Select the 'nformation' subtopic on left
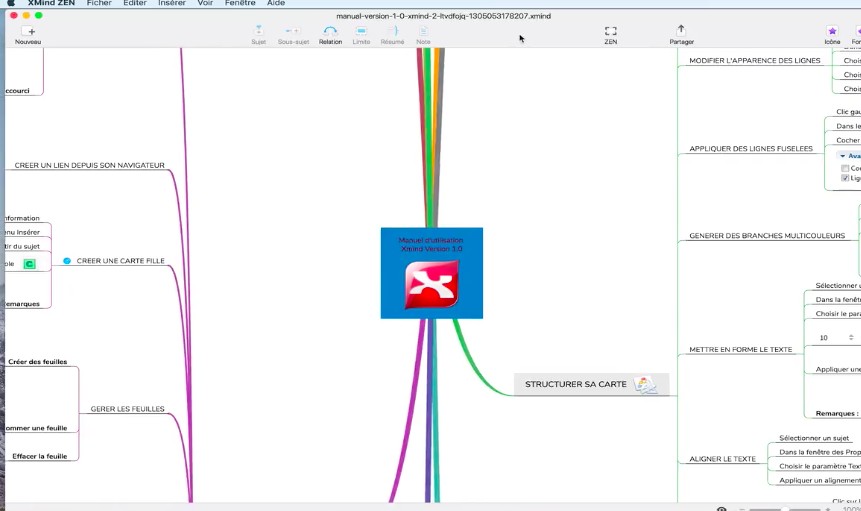The image size is (861, 511). point(23,218)
